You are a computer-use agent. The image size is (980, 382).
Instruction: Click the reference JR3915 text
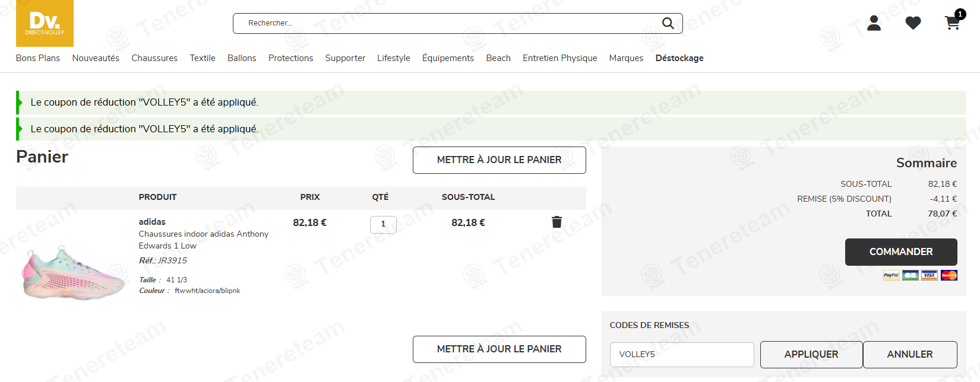(x=163, y=260)
